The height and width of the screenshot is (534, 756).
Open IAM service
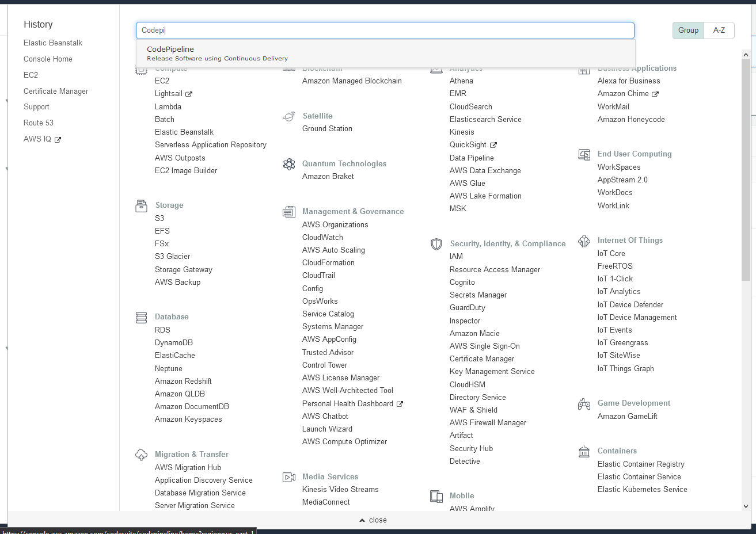(456, 257)
